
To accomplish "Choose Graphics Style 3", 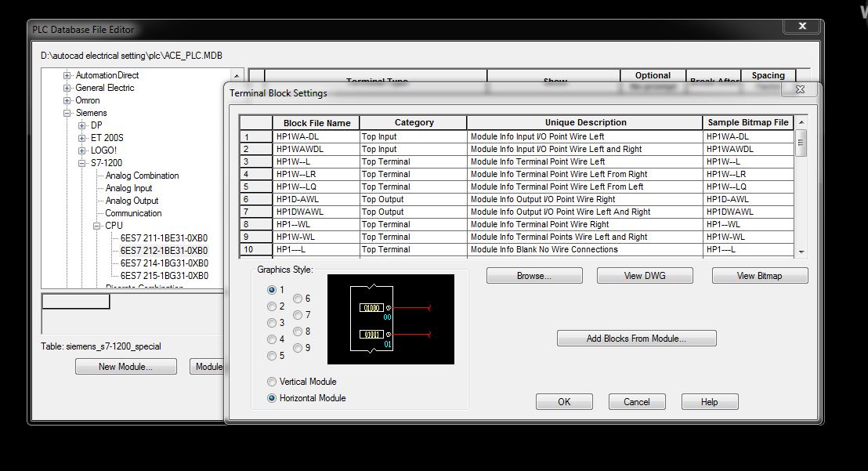I will click(x=271, y=324).
